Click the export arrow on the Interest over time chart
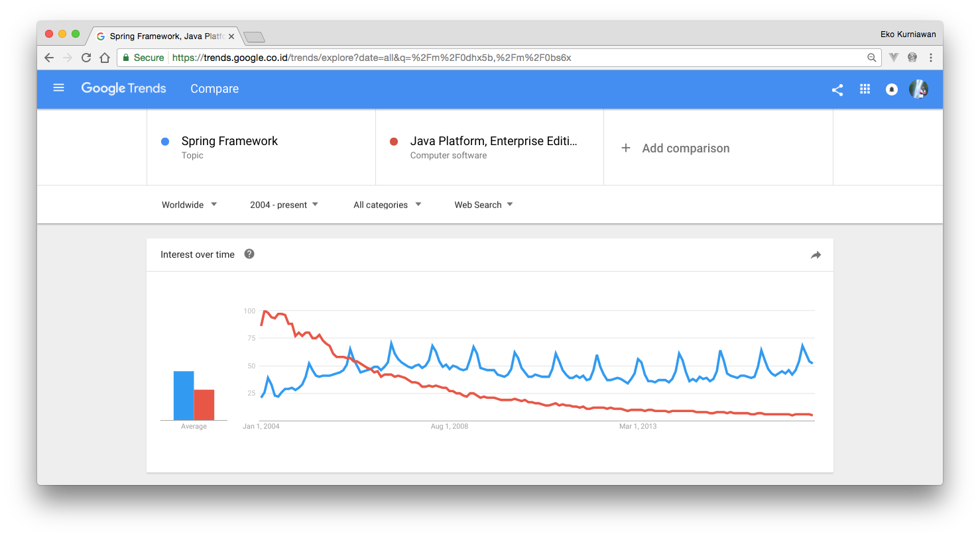980x538 pixels. (816, 254)
